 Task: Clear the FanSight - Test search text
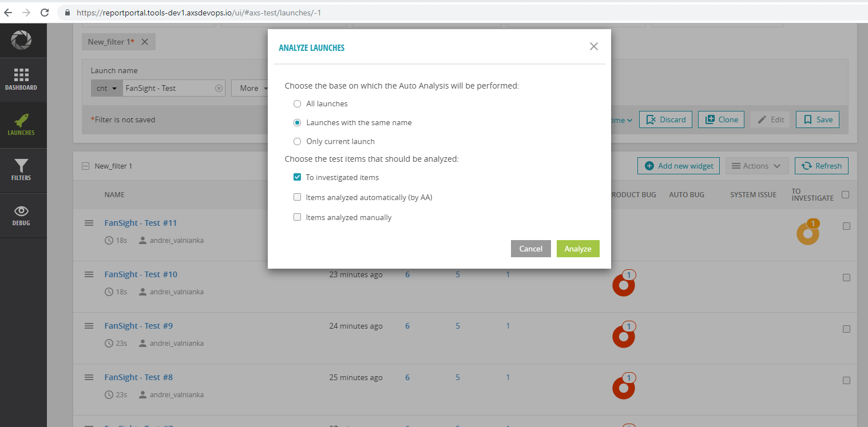tap(219, 88)
